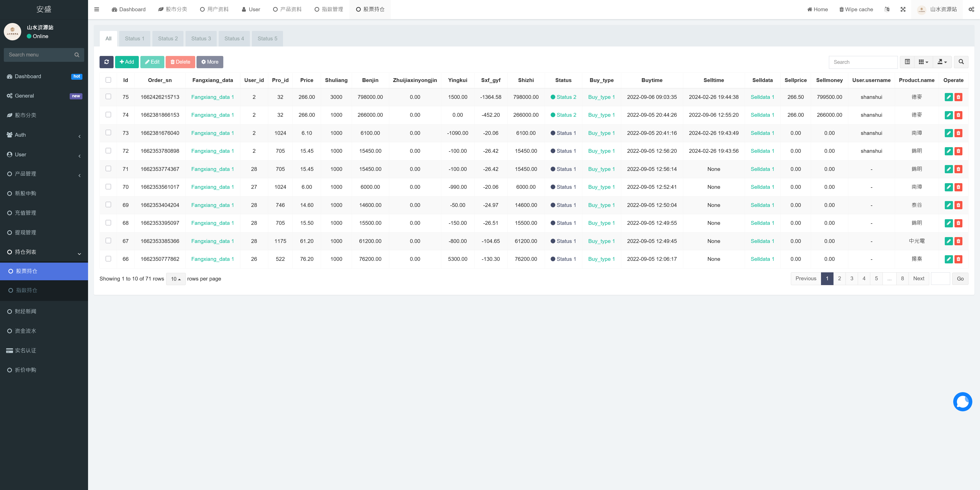The width and height of the screenshot is (980, 490).
Task: Click the hamburger sidebar toggle icon
Action: pyautogui.click(x=97, y=9)
